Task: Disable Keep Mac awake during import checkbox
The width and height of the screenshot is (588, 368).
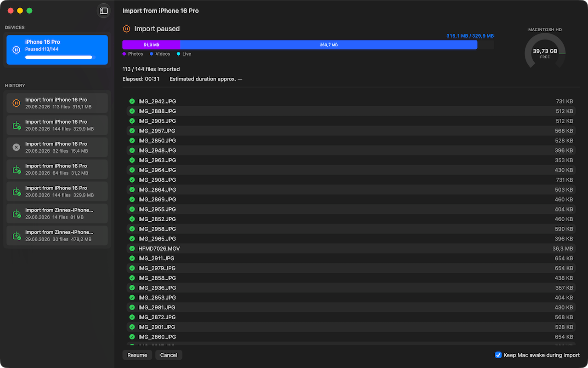Action: point(498,355)
